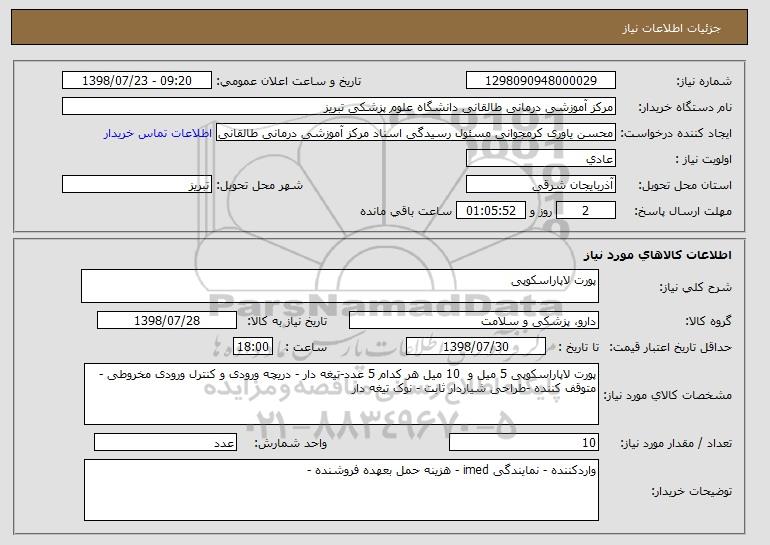Click the ساعت باقی مانده text
Screen dimensions: 770x545
[406, 211]
